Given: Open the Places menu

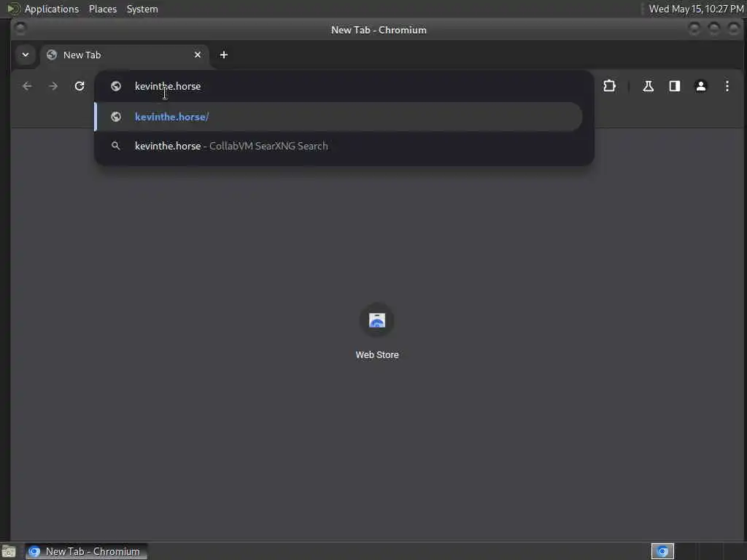Looking at the screenshot, I should point(102,9).
